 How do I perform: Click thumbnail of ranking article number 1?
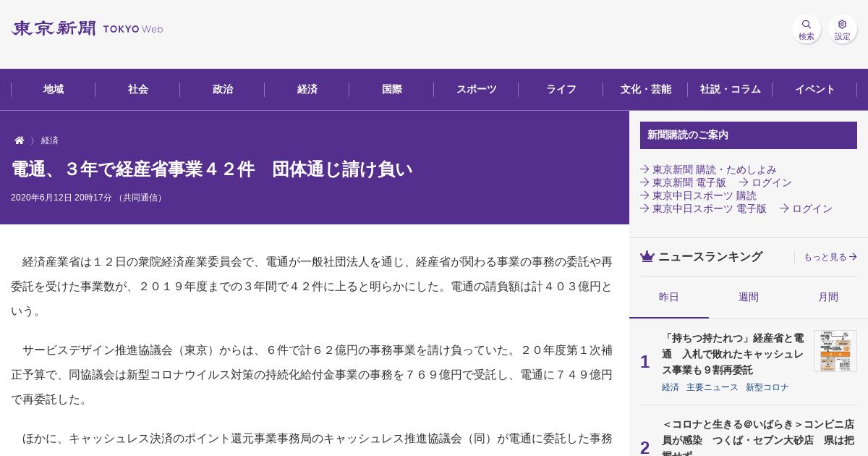coord(835,351)
